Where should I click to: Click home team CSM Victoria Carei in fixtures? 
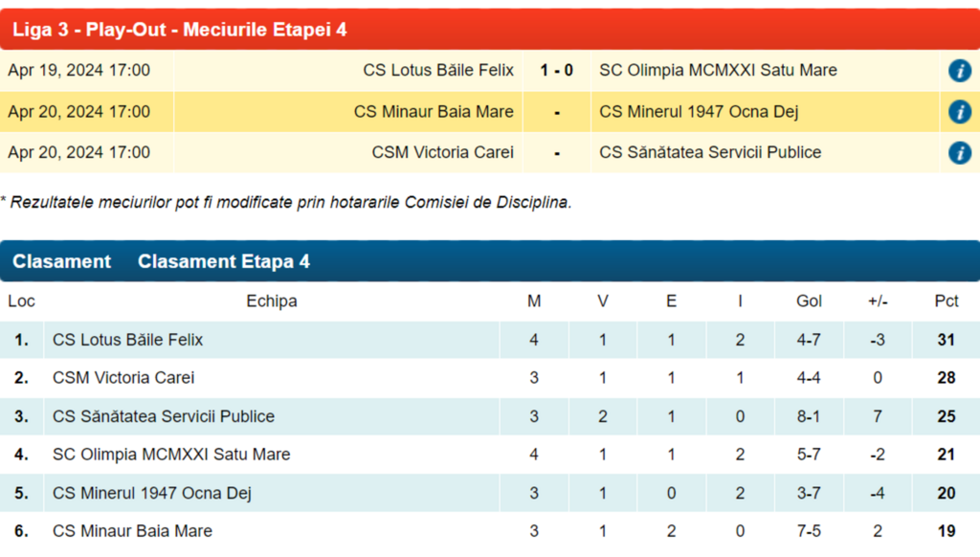tap(443, 153)
